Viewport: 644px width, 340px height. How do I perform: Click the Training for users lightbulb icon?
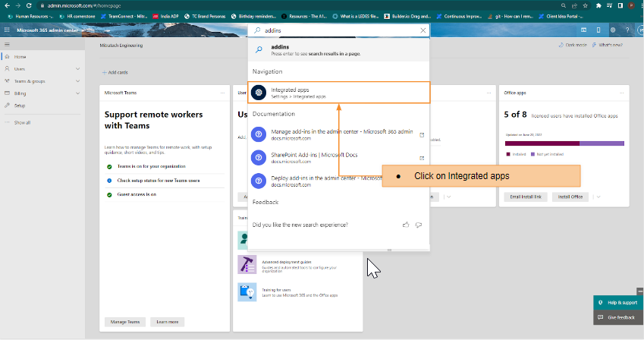click(x=247, y=292)
